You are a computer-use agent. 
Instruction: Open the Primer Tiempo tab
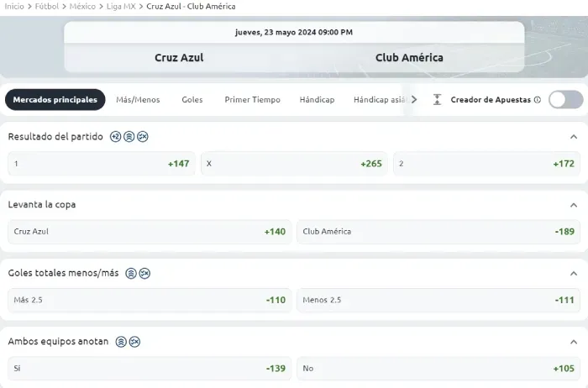pyautogui.click(x=252, y=100)
